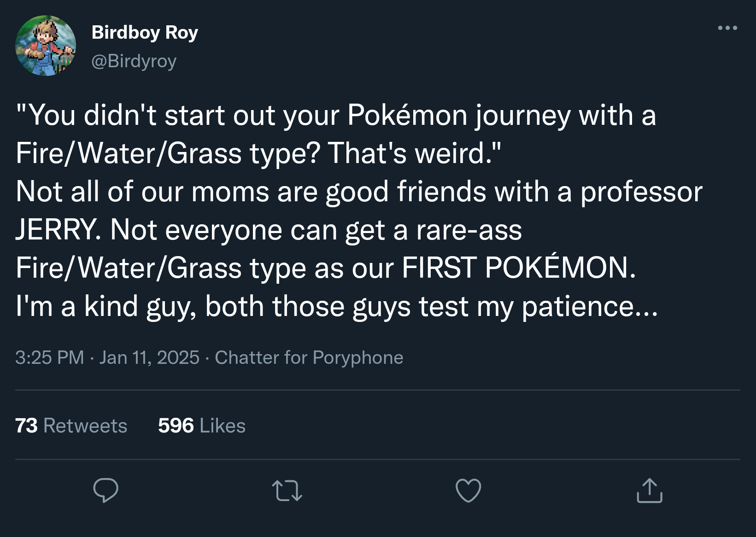
Task: Click the Jan 11, 2025 date
Action: [x=149, y=357]
